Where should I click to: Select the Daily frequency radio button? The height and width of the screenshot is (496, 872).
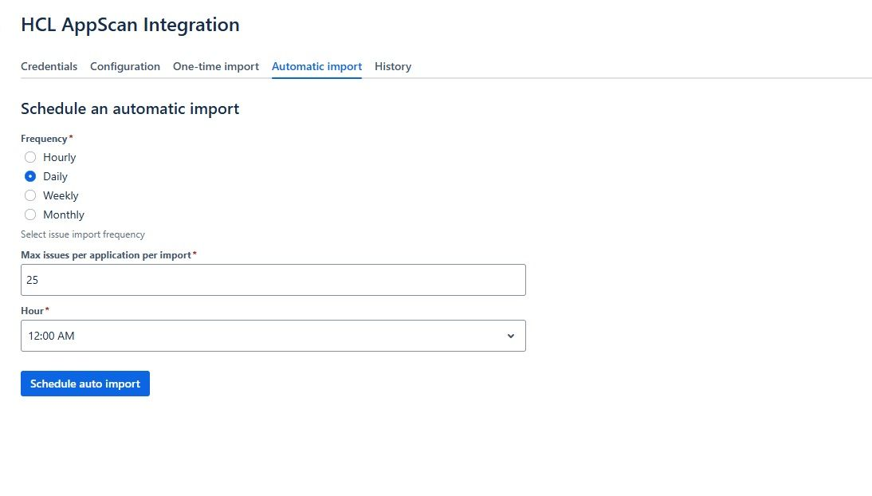pyautogui.click(x=30, y=176)
